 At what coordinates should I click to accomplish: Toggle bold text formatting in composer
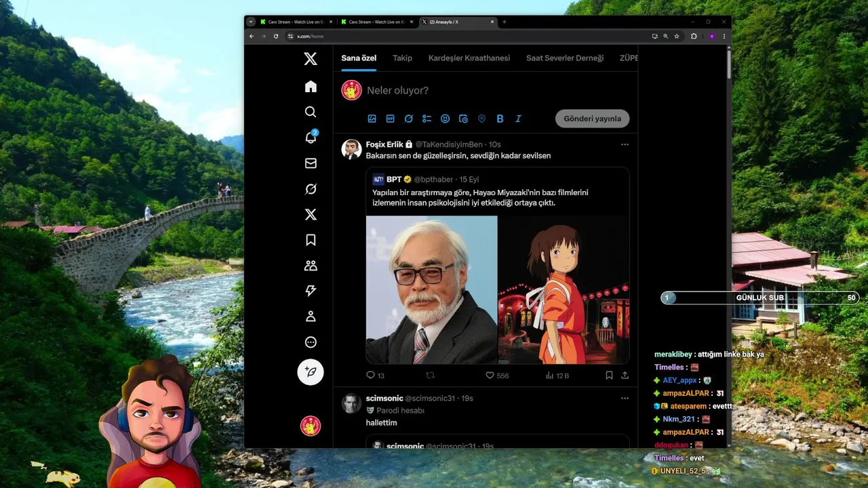coord(500,119)
